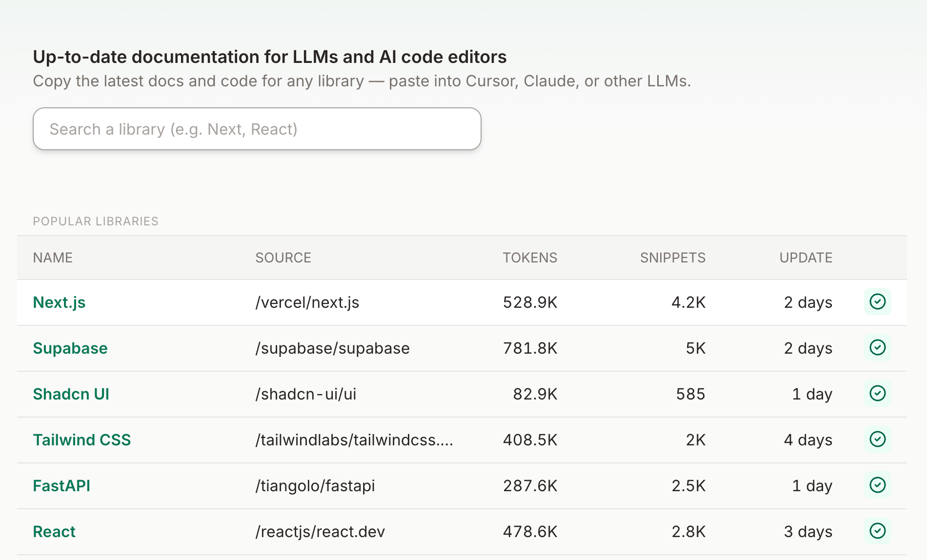Click the Shadcn UI status checkmark icon

point(877,394)
